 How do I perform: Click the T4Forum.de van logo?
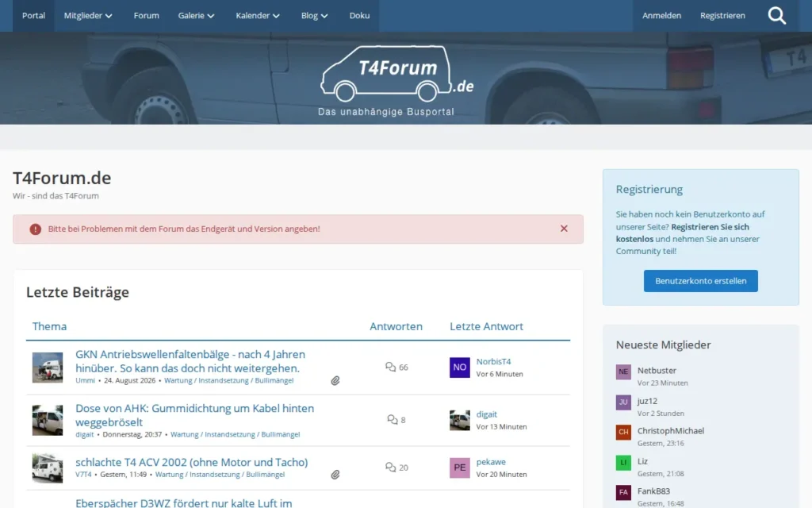[396, 80]
